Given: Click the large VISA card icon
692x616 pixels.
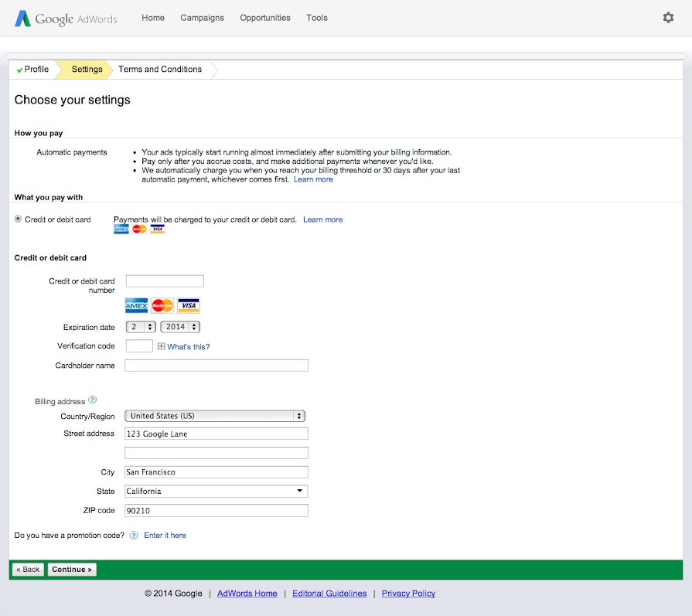Looking at the screenshot, I should [x=189, y=305].
